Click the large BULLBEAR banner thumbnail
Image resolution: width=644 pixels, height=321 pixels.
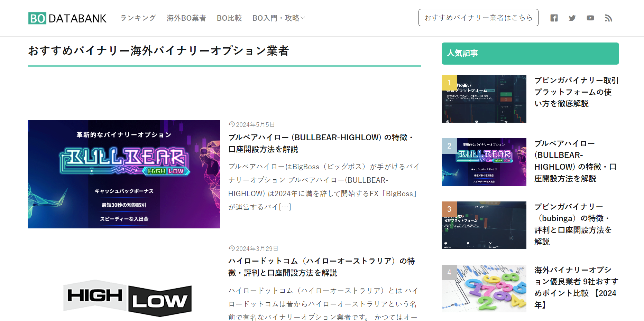[x=124, y=174]
